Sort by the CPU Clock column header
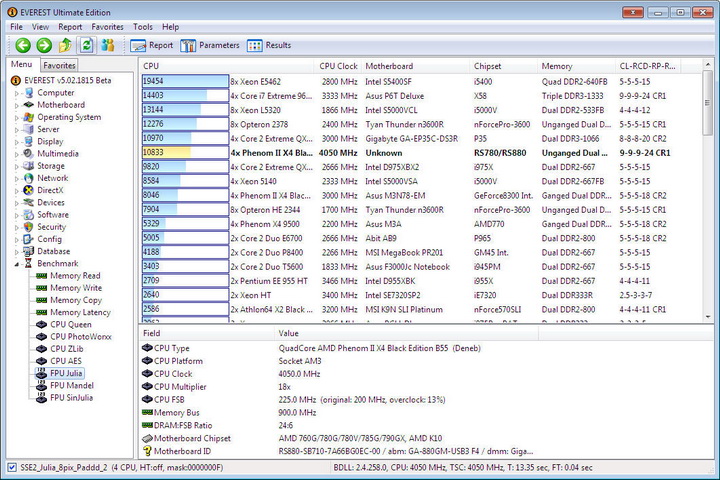The width and height of the screenshot is (720, 480). [x=338, y=66]
